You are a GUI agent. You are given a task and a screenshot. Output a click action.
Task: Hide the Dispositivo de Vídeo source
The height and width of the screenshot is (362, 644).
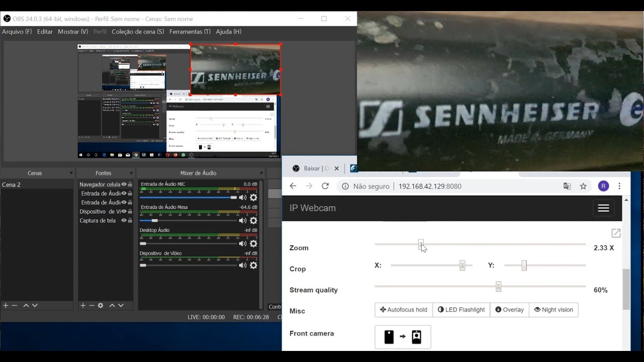(124, 212)
